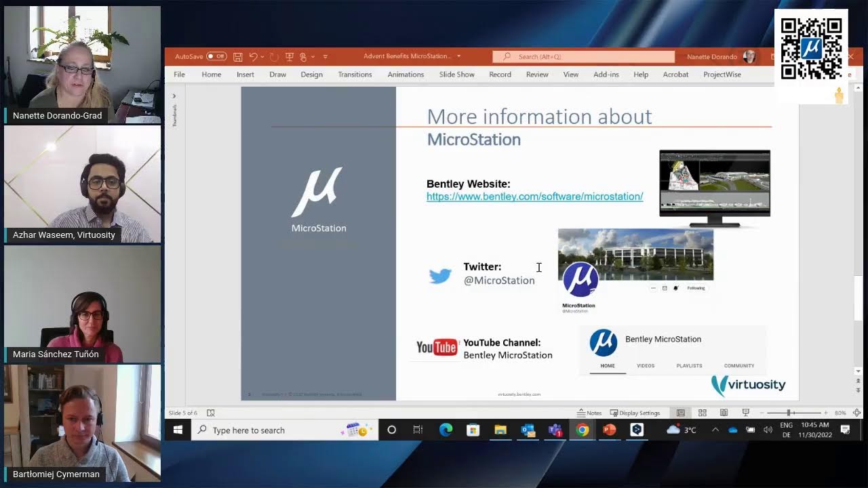Image resolution: width=868 pixels, height=488 pixels.
Task: Expand the Thumbnails pane chevron
Action: 174,96
